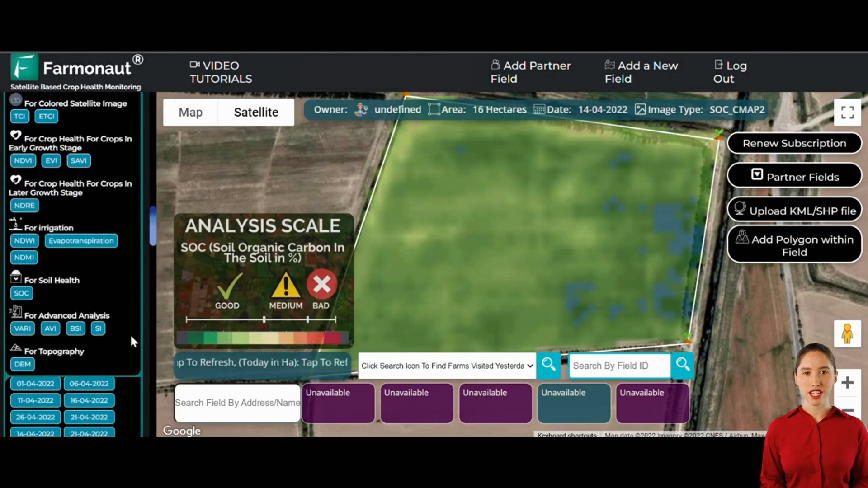
Task: Click the analysis scale color gradient bar
Action: pyautogui.click(x=263, y=338)
